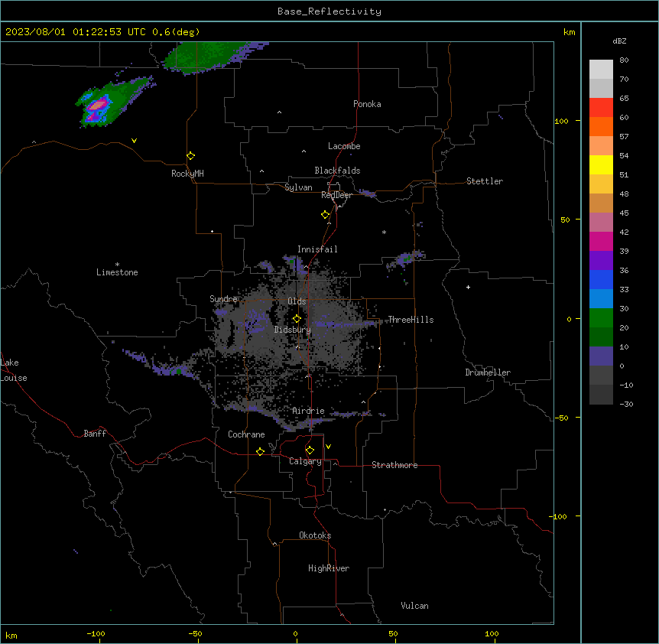Click the Vulcan label
The height and width of the screenshot is (644, 659).
[414, 606]
